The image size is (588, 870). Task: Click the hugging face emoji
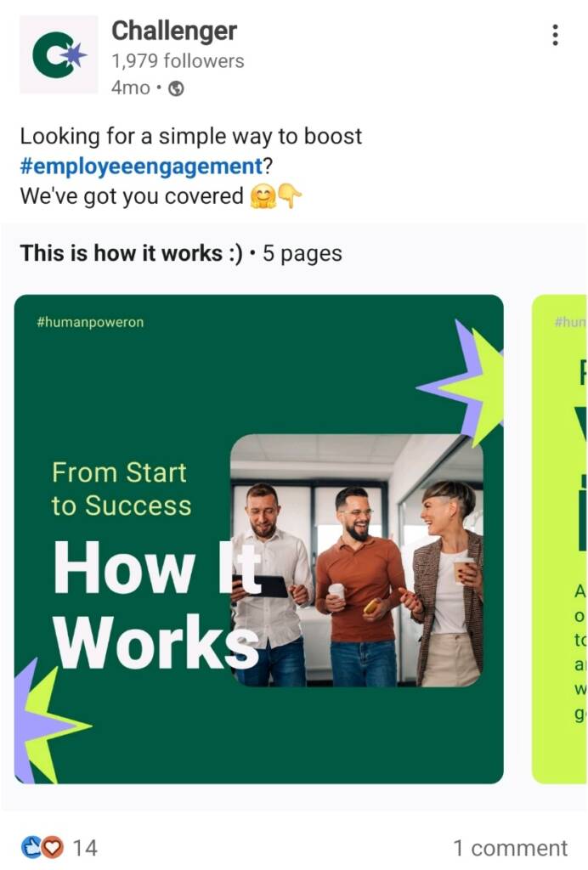click(x=263, y=196)
